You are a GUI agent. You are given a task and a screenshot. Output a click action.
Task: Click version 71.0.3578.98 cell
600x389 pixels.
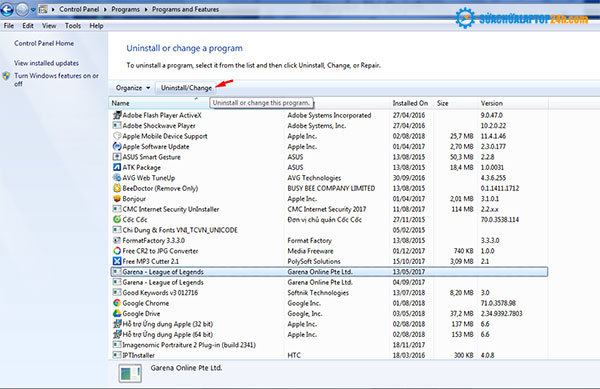tap(498, 303)
